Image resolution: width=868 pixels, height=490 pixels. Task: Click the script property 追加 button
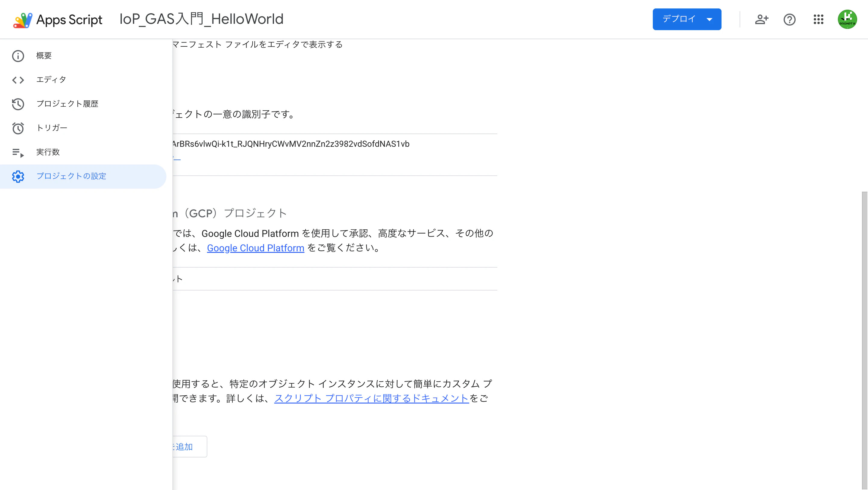tap(190, 447)
